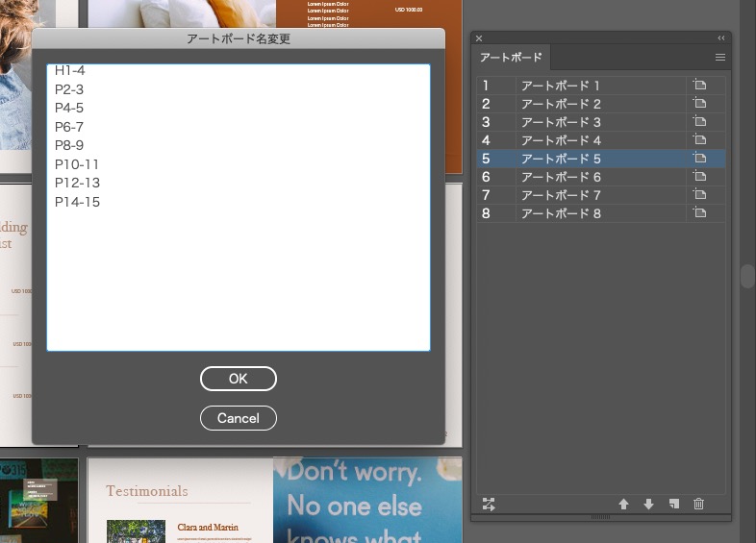Open artboard options icon for アートボード 1
The width and height of the screenshot is (756, 543).
699,85
